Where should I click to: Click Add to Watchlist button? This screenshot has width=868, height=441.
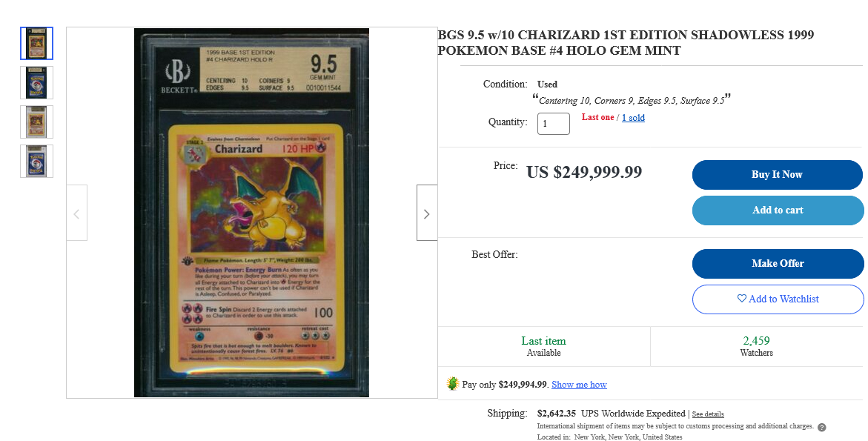[778, 299]
